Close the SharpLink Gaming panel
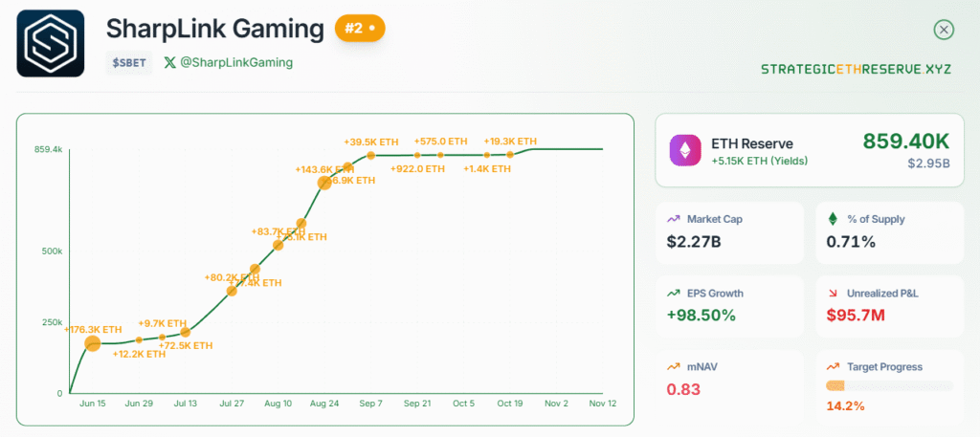The height and width of the screenshot is (437, 980). click(x=944, y=30)
